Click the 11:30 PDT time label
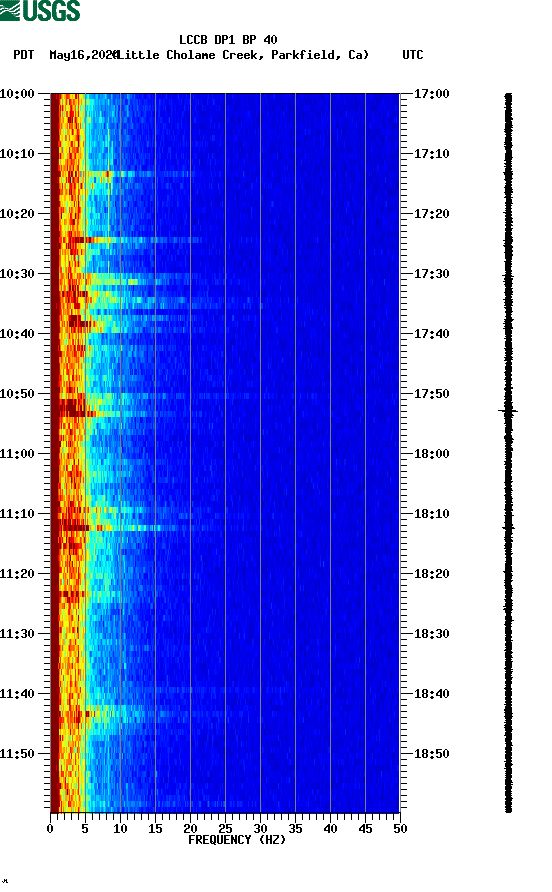The height and width of the screenshot is (892, 552). pos(17,634)
